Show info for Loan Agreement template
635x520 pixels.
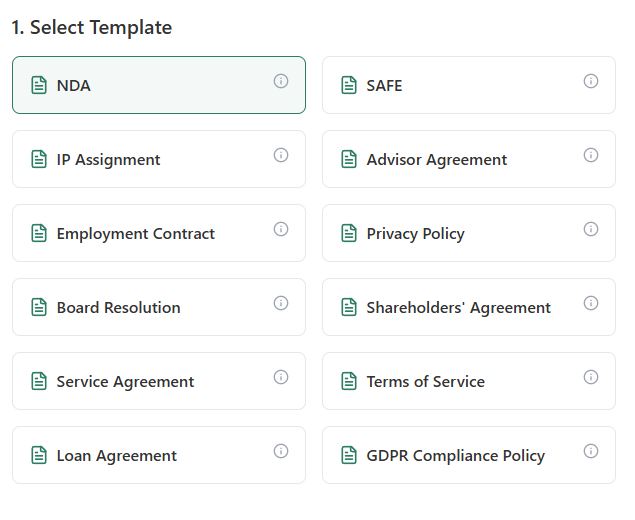tap(281, 451)
